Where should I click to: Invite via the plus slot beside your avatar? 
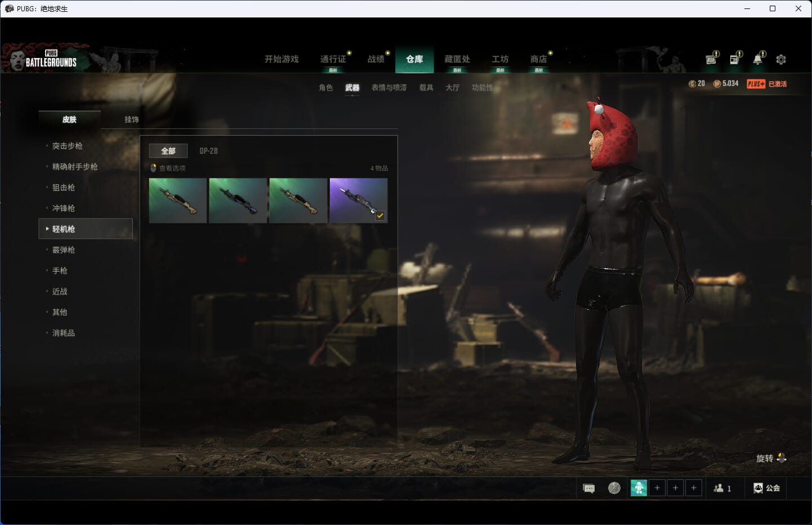click(x=657, y=488)
